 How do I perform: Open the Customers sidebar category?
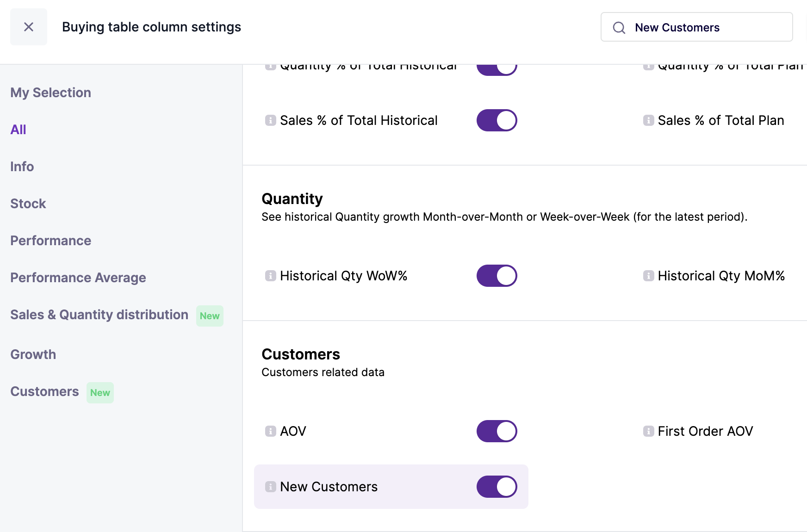[44, 391]
